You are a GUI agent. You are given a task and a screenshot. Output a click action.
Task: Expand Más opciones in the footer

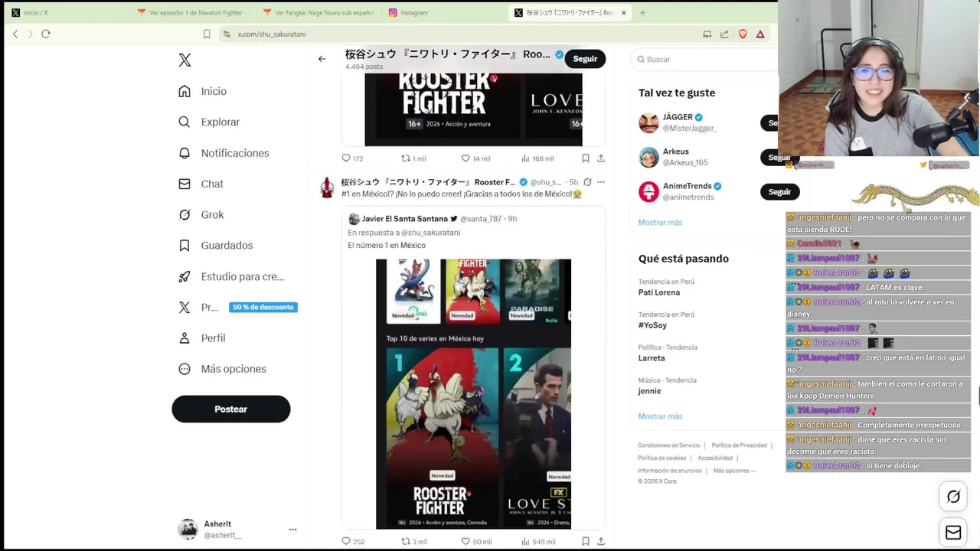point(734,471)
